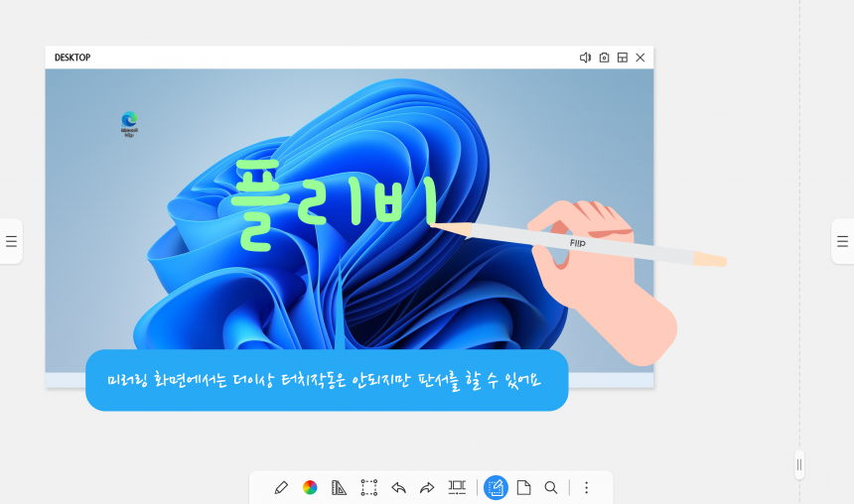Image resolution: width=854 pixels, height=504 pixels.
Task: Open the search magnifier tool
Action: pos(551,487)
